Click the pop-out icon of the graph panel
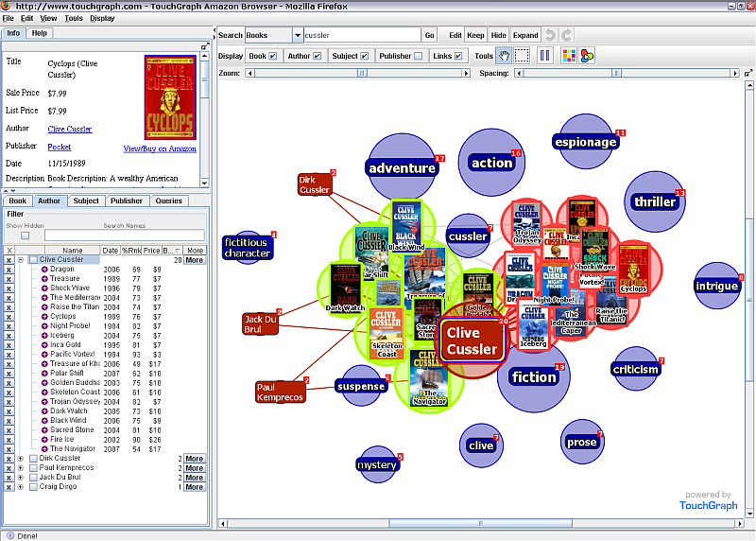This screenshot has height=541, width=756. click(747, 74)
